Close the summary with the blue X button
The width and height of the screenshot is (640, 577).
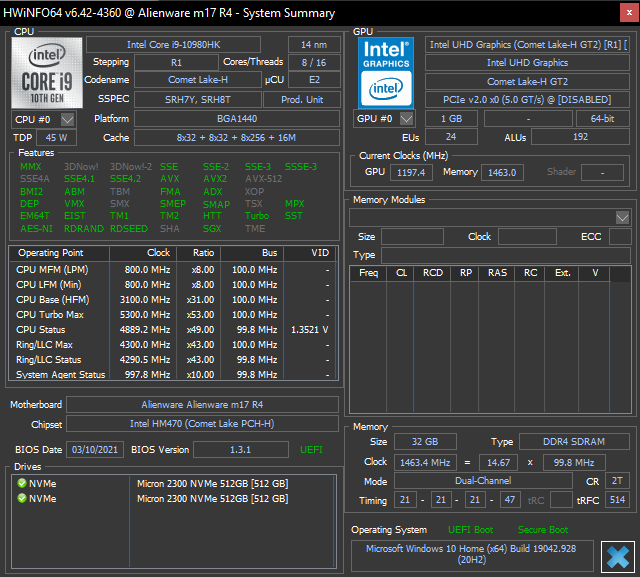(x=618, y=555)
